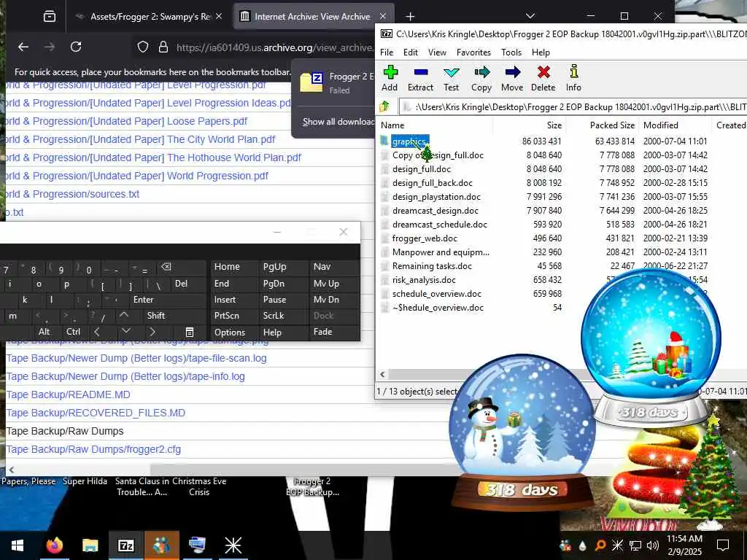The height and width of the screenshot is (560, 747).
Task: Click the Add button in 7-Zip toolbar
Action: click(x=390, y=79)
